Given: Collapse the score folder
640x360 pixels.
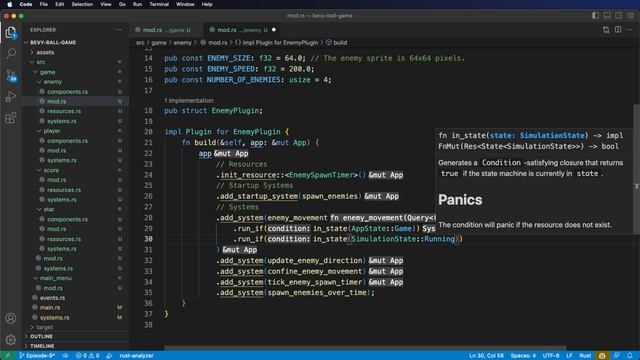Looking at the screenshot, I should (51, 170).
